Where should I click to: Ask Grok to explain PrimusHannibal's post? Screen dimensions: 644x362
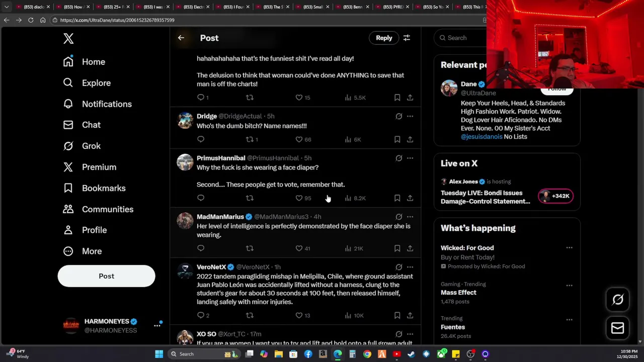click(398, 158)
